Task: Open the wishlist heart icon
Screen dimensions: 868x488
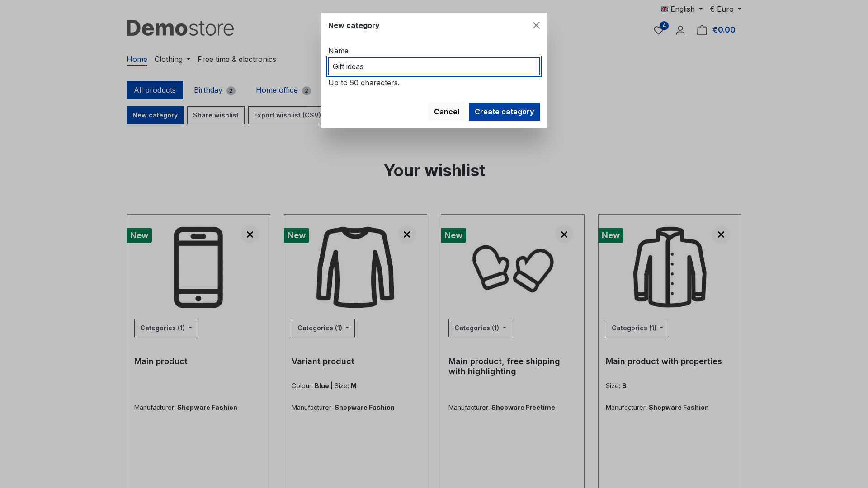Action: pyautogui.click(x=659, y=30)
